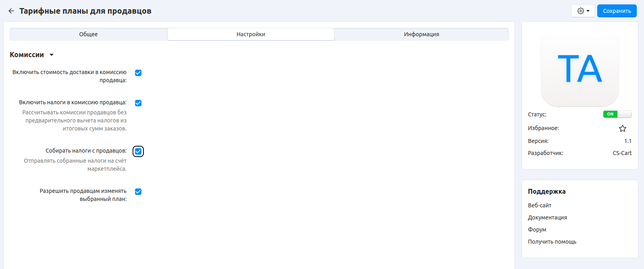Open the Веб-сайт support link
The height and width of the screenshot is (269, 644).
tap(540, 205)
